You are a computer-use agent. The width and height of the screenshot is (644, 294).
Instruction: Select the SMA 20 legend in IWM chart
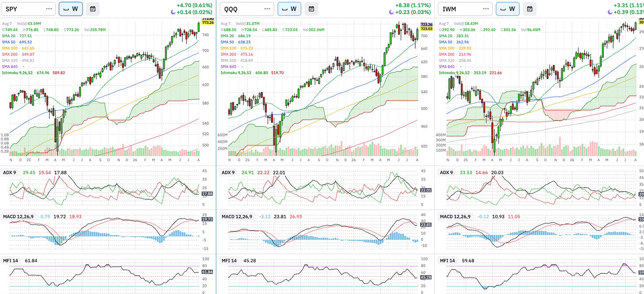point(455,35)
